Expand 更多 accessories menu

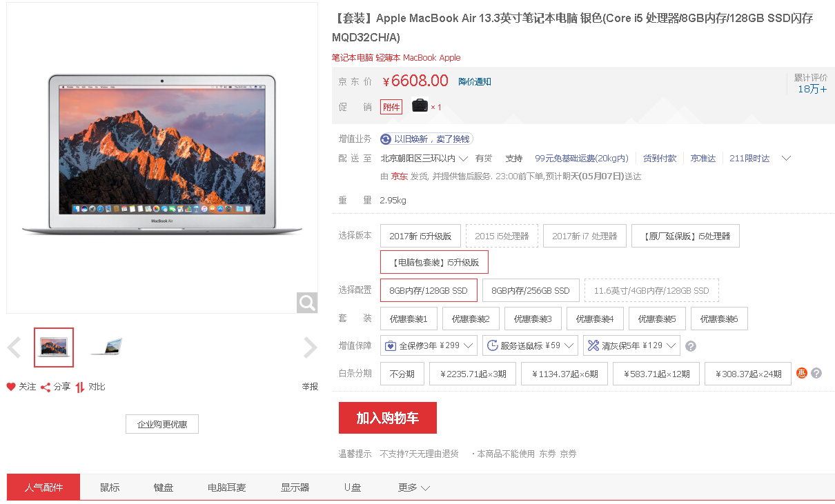414,487
